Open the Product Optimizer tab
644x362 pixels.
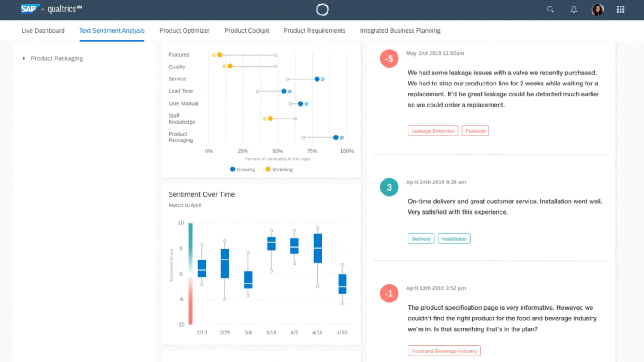pos(184,31)
